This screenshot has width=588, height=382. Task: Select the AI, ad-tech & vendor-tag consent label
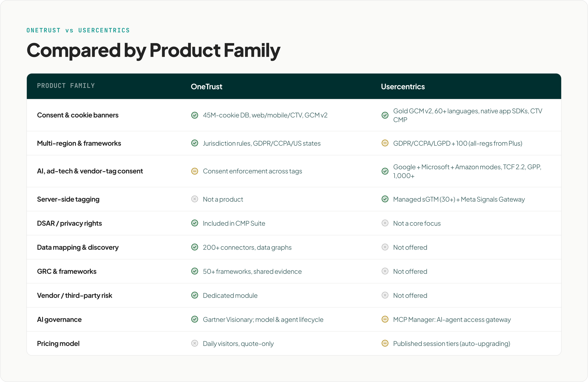pyautogui.click(x=90, y=171)
